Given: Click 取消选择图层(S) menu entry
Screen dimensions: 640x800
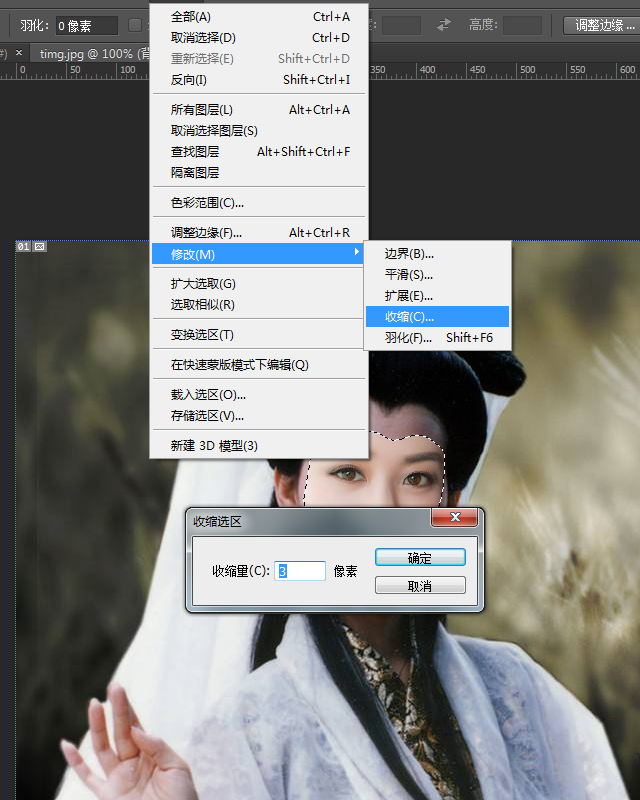Looking at the screenshot, I should [259, 131].
